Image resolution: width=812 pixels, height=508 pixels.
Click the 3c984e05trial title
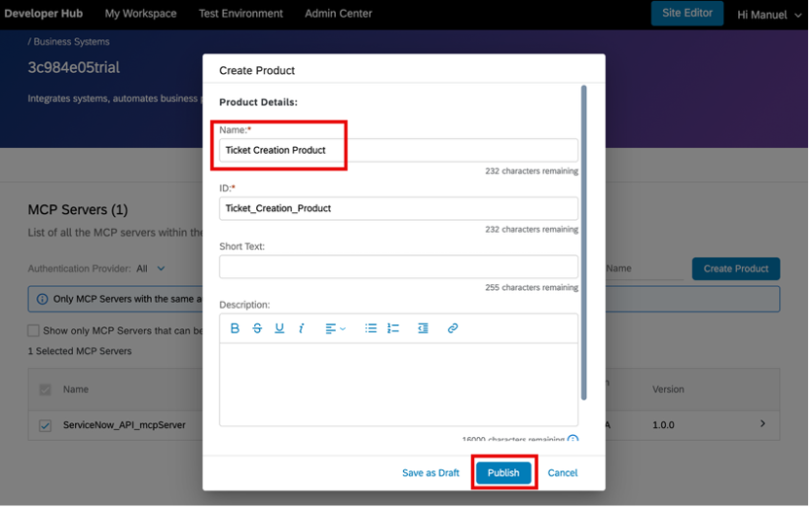[74, 67]
